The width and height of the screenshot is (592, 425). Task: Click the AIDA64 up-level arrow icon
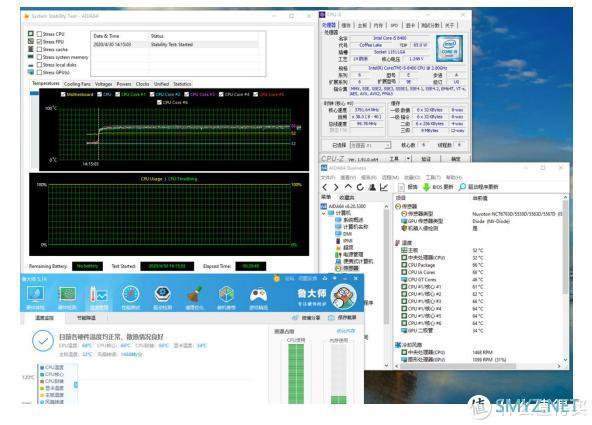[348, 187]
